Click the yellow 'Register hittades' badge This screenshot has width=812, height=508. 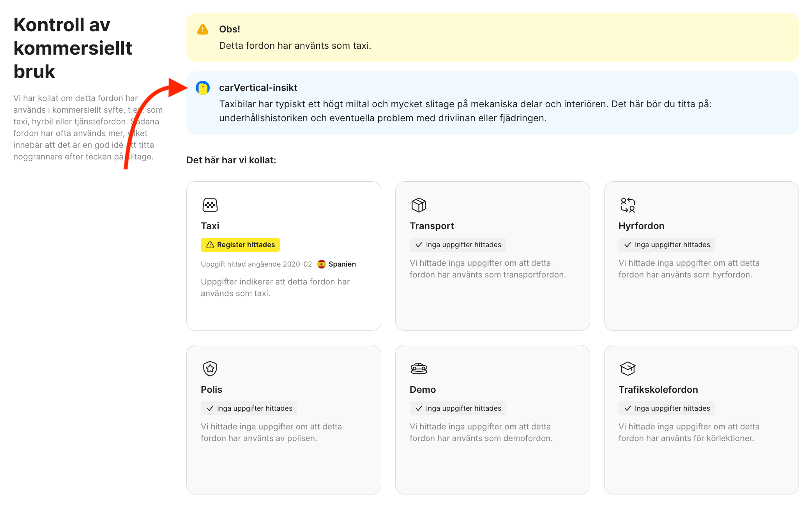[x=240, y=245]
